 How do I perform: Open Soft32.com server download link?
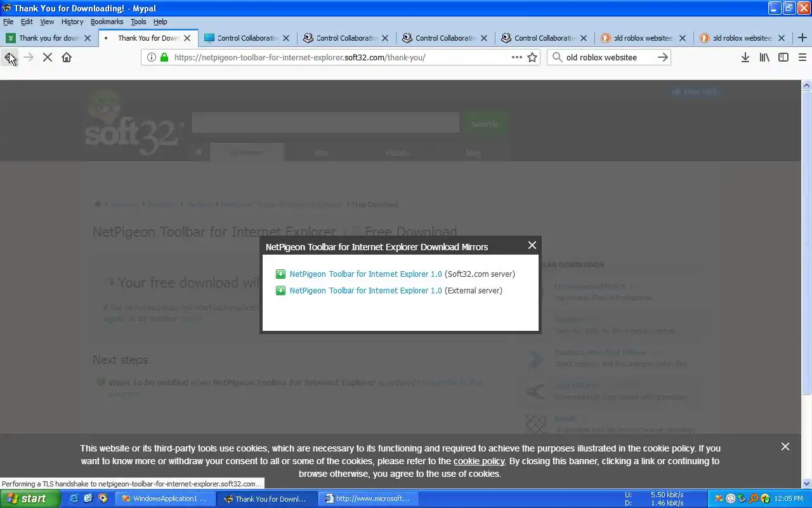[x=365, y=274]
